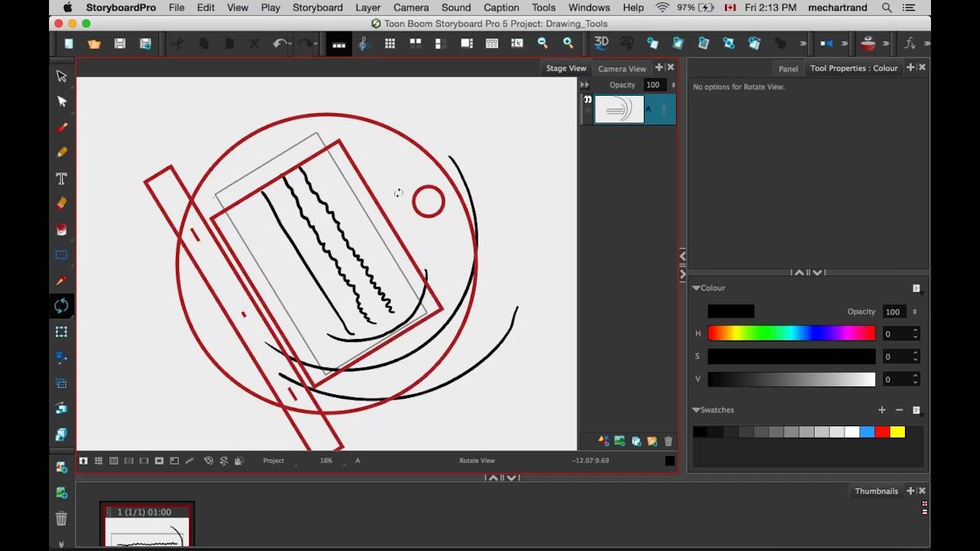Select the Contour Editor white arrow tool
The height and width of the screenshot is (551, 980).
(61, 101)
